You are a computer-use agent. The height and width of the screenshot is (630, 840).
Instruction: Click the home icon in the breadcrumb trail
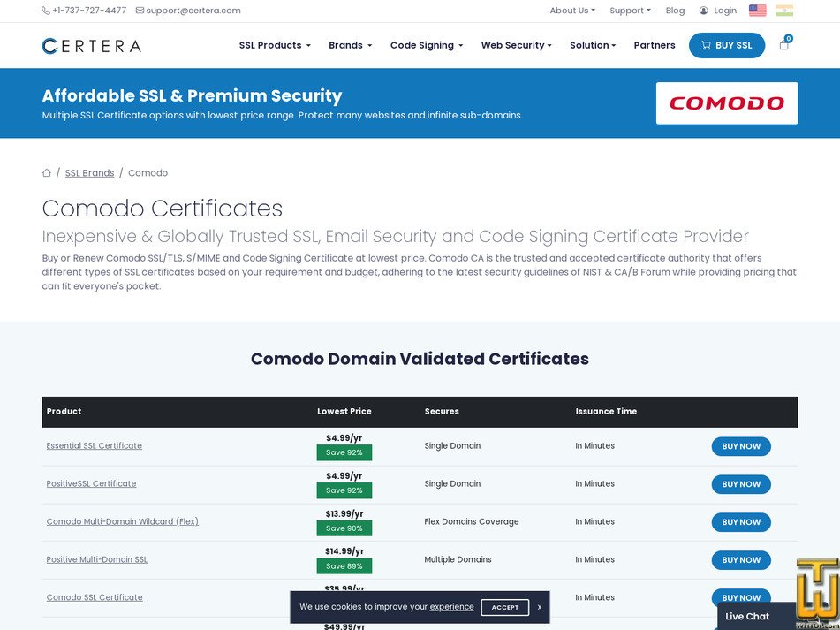pos(46,172)
